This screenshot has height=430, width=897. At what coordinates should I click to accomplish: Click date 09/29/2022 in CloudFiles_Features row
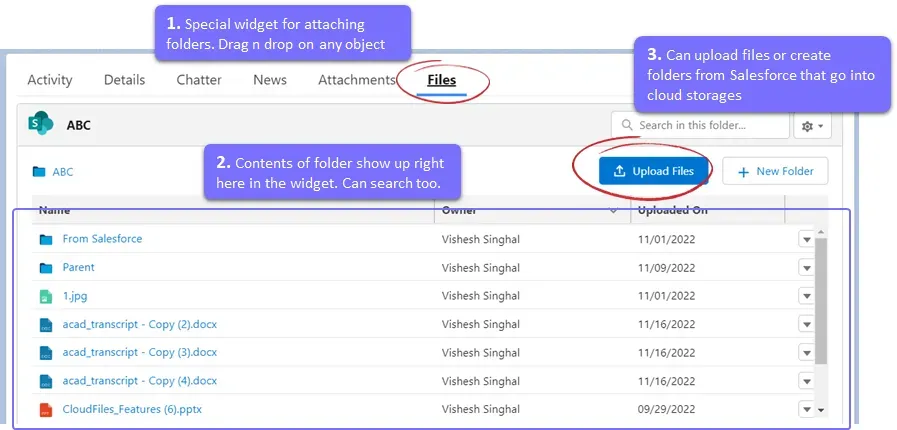[x=666, y=409]
